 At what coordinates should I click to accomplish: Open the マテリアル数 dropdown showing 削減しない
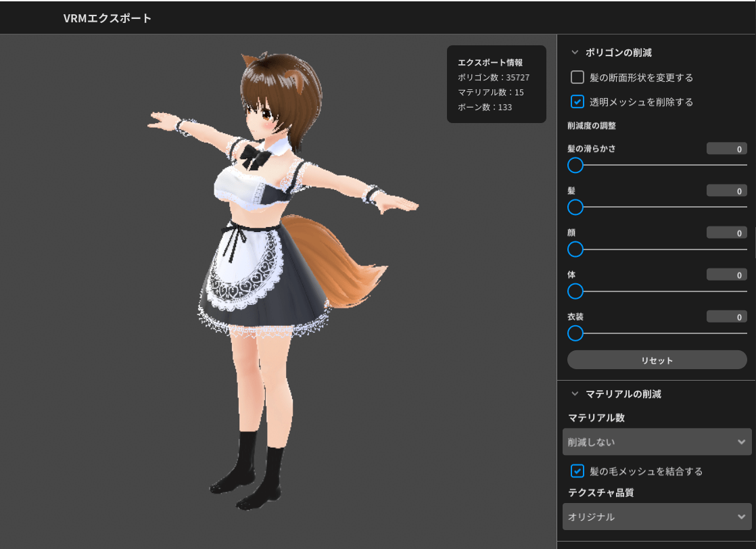pos(657,442)
